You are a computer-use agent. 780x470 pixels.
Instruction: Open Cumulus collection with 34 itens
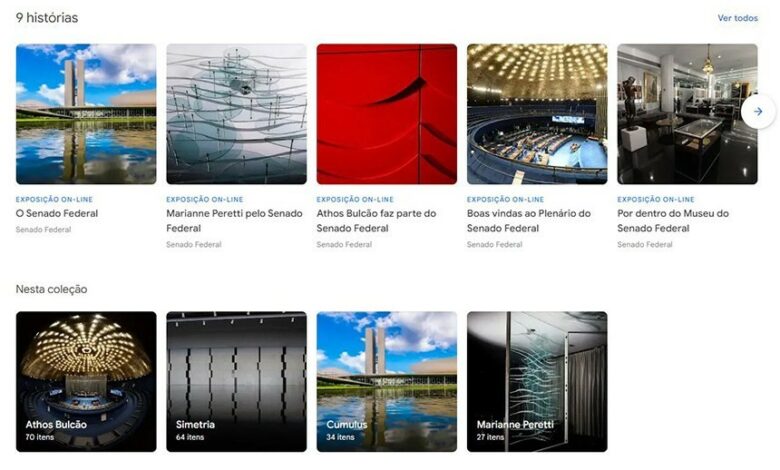[387, 381]
